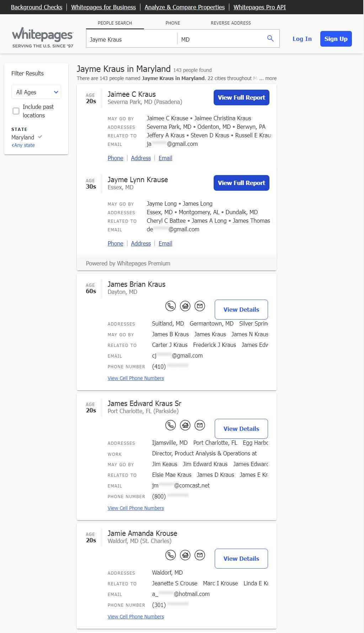
Task: Open the All Ages dropdown
Action: (x=36, y=92)
